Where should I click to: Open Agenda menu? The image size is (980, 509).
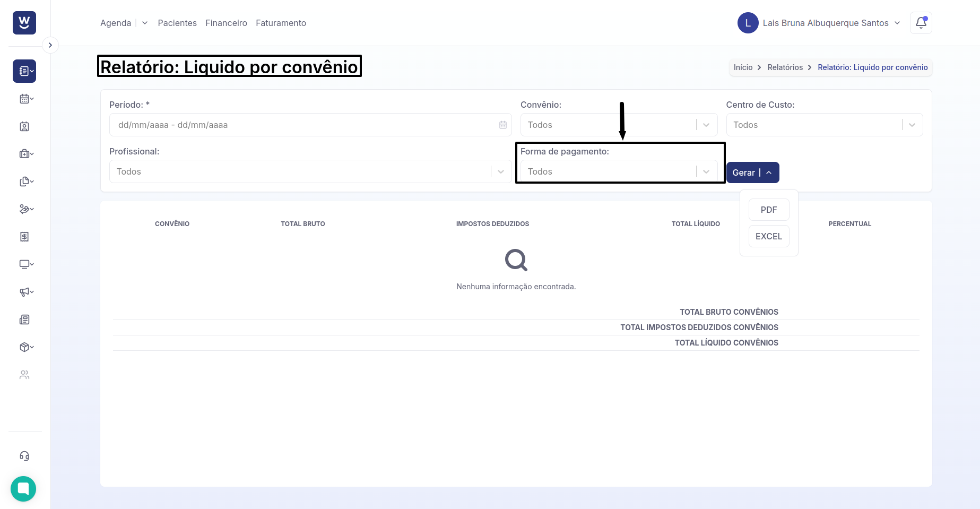click(x=116, y=23)
